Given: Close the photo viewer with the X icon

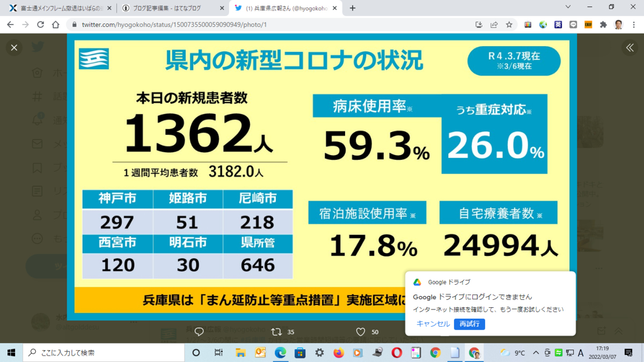Looking at the screenshot, I should pyautogui.click(x=14, y=48).
